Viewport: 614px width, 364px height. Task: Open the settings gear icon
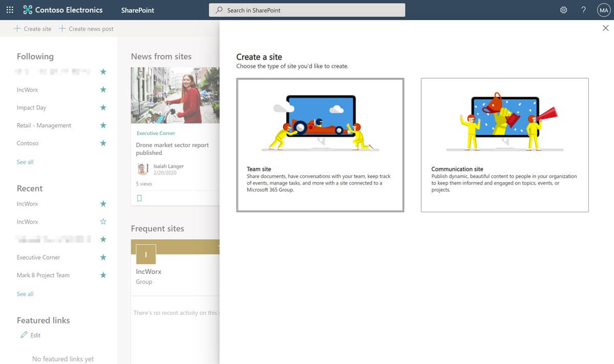(563, 10)
